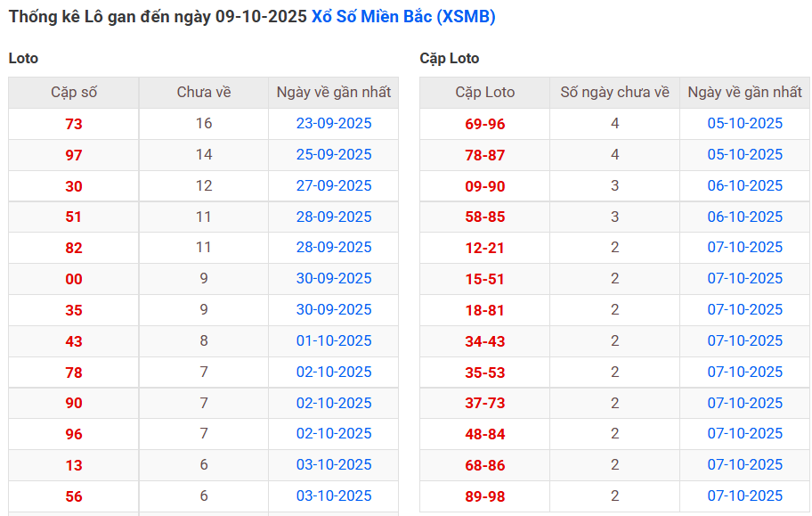The height and width of the screenshot is (516, 812).
Task: Click the 'Cặp Loto' table column header
Action: coord(485,93)
